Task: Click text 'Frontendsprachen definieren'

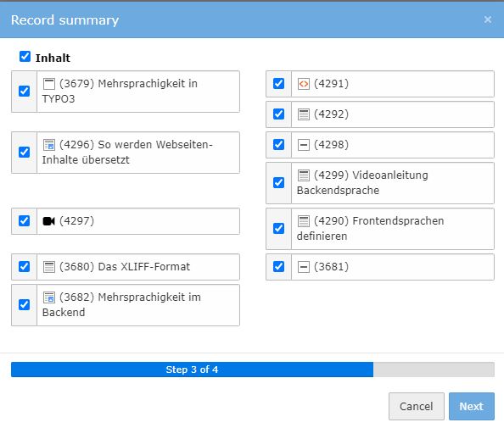Action: [370, 229]
